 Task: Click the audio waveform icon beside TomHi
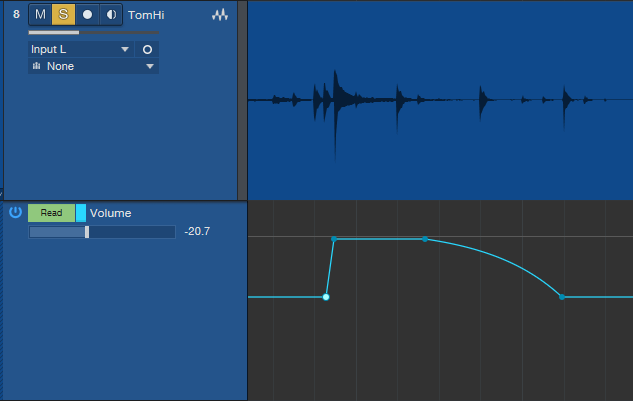tap(220, 16)
